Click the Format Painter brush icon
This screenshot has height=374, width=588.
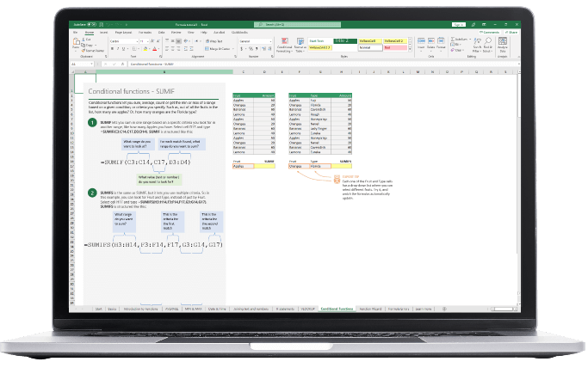84,50
